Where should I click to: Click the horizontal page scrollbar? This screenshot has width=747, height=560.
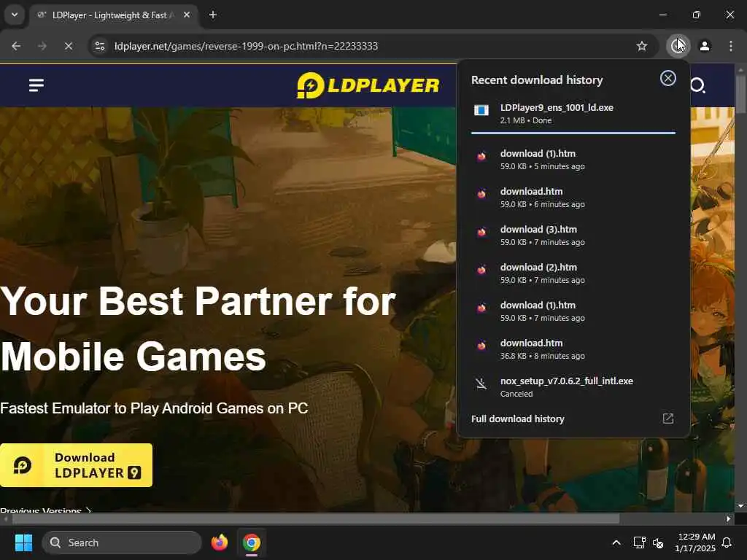tap(317, 518)
